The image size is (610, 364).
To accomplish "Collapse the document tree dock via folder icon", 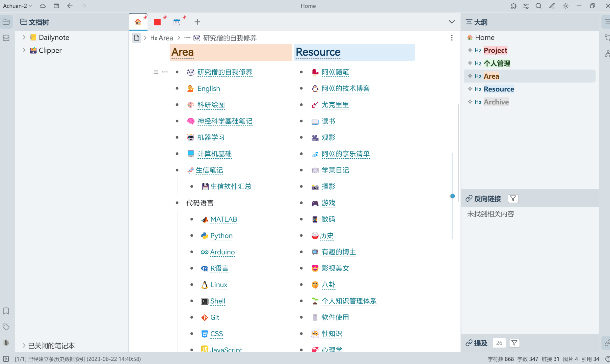I will click(x=6, y=21).
